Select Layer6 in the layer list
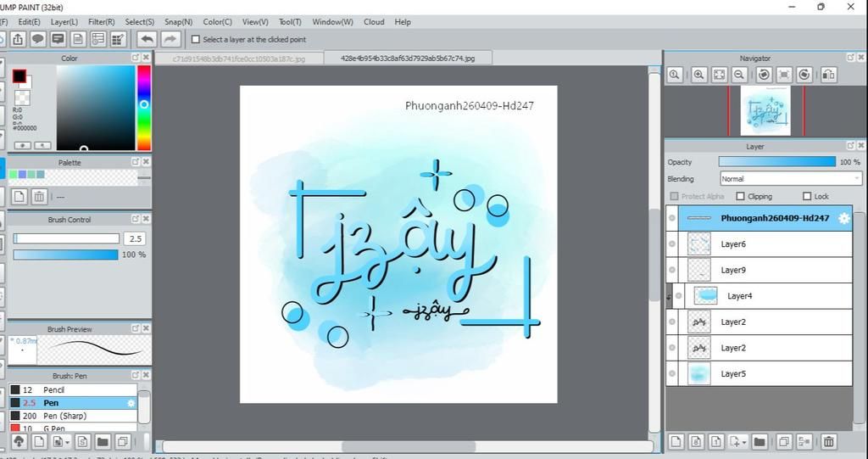The image size is (868, 459). (759, 243)
